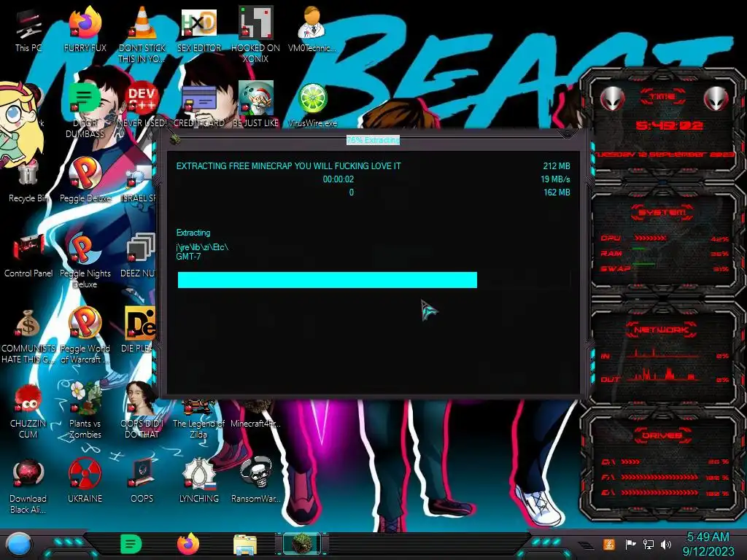Select the extractor's taskbar button

(302, 544)
